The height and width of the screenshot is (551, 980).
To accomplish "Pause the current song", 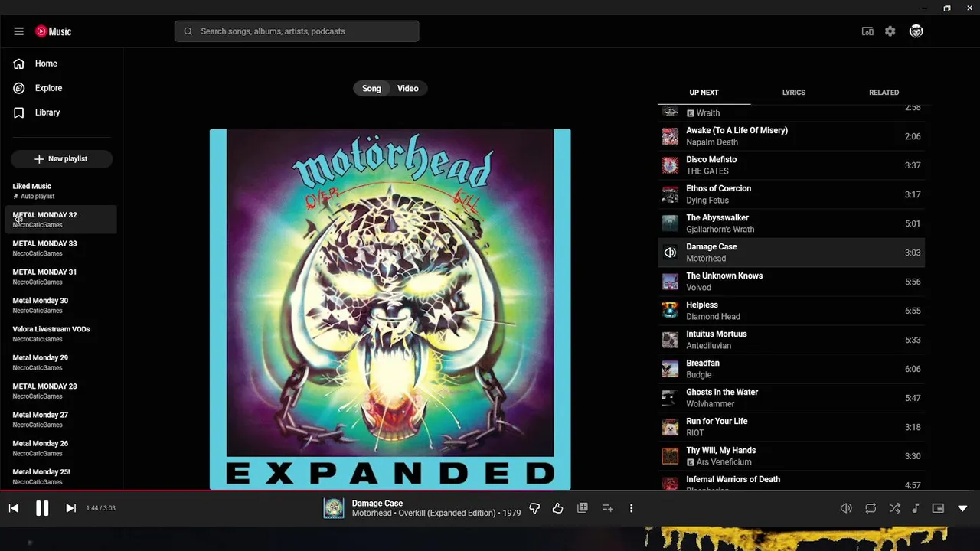I will (42, 508).
